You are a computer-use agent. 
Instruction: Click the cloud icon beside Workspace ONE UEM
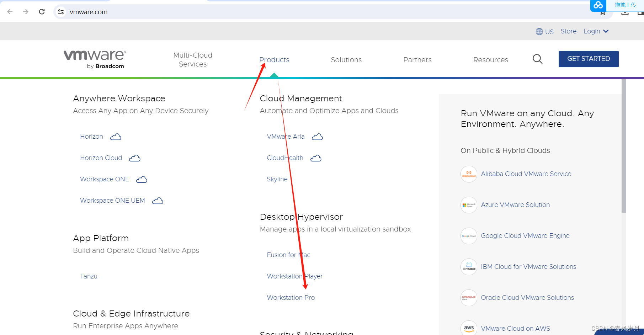tap(158, 201)
